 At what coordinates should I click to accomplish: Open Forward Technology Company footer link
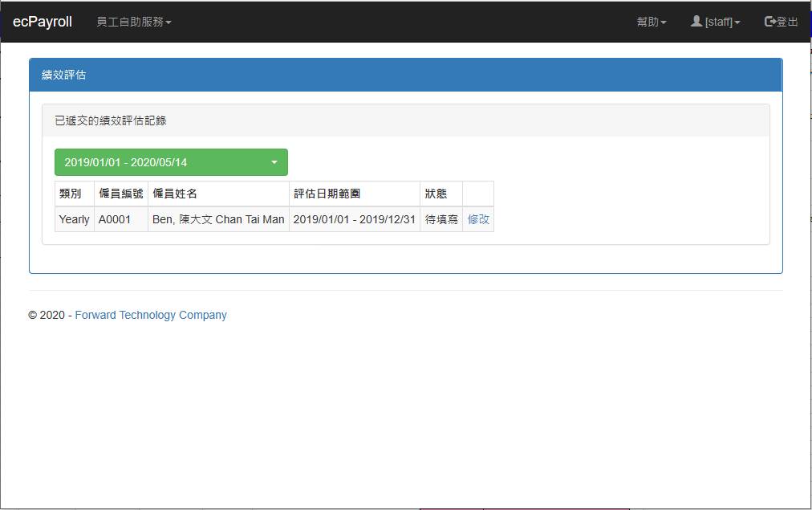pos(151,315)
